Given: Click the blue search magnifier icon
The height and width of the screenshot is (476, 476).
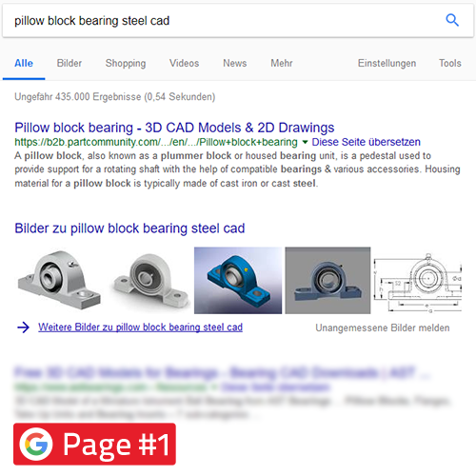Looking at the screenshot, I should (x=452, y=20).
